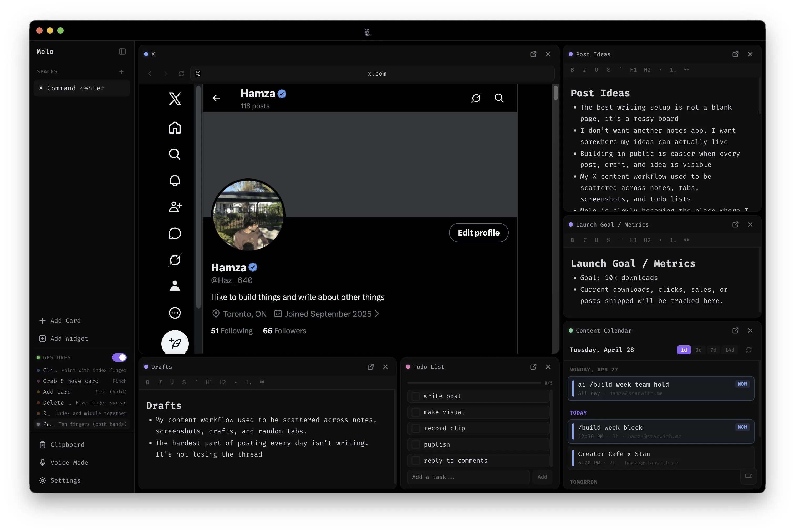Open More options circle icon in X sidebar
The height and width of the screenshot is (532, 795).
click(x=175, y=313)
